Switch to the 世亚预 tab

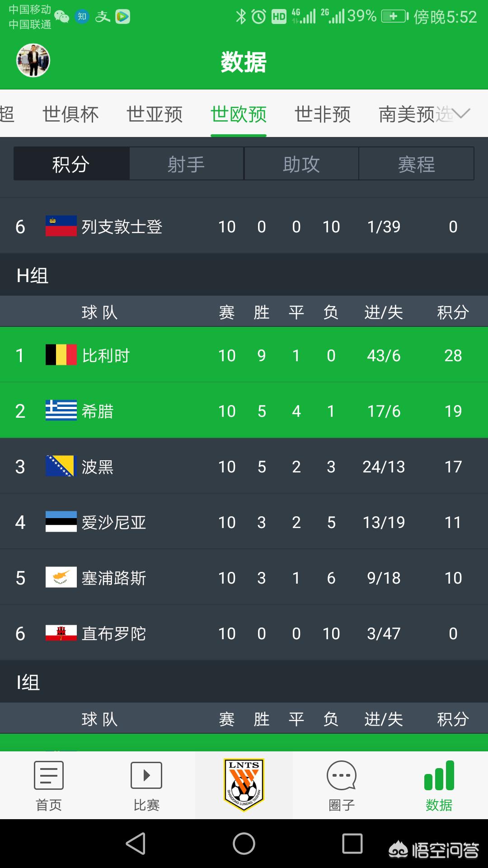(155, 114)
